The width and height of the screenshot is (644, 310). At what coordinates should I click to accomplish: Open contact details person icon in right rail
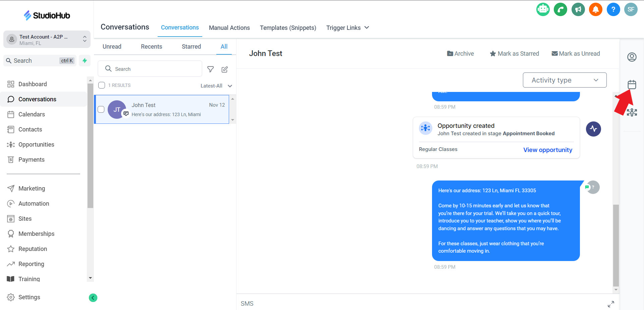(632, 57)
